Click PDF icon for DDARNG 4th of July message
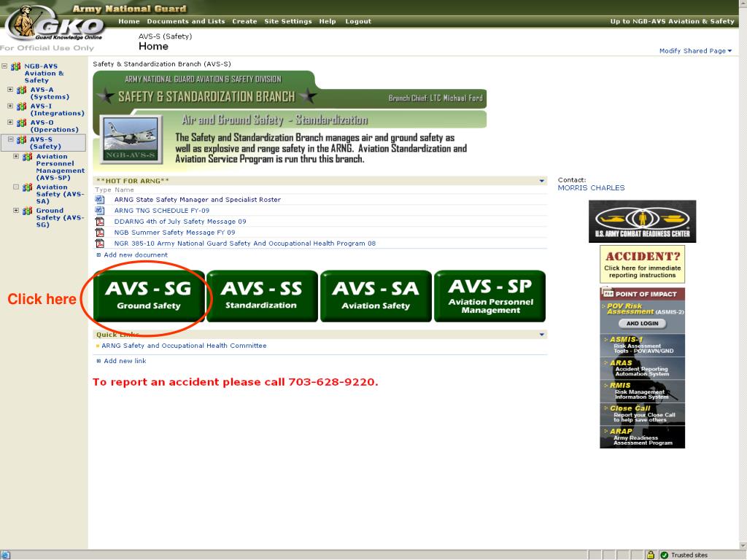Screen dimensions: 747x560 [x=99, y=222]
